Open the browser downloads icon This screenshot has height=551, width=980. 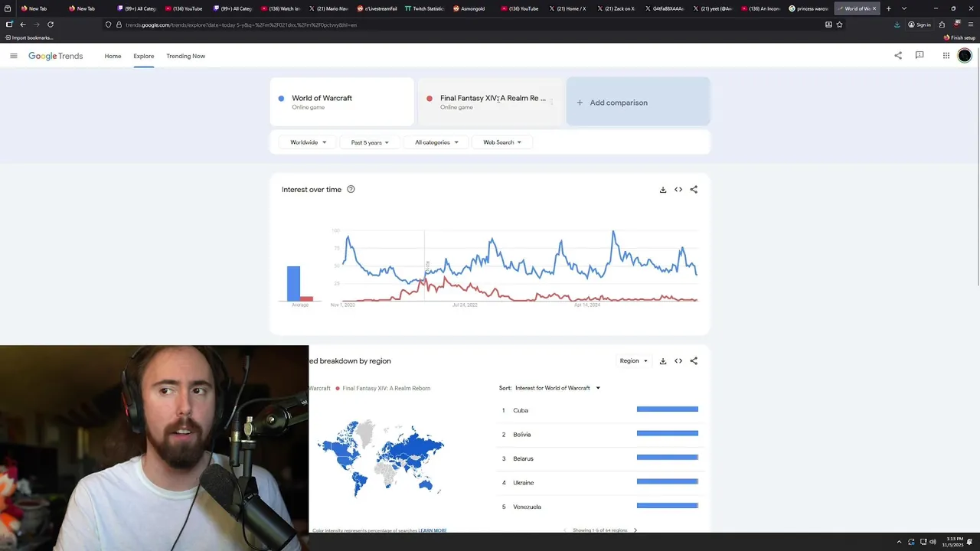pyautogui.click(x=897, y=24)
